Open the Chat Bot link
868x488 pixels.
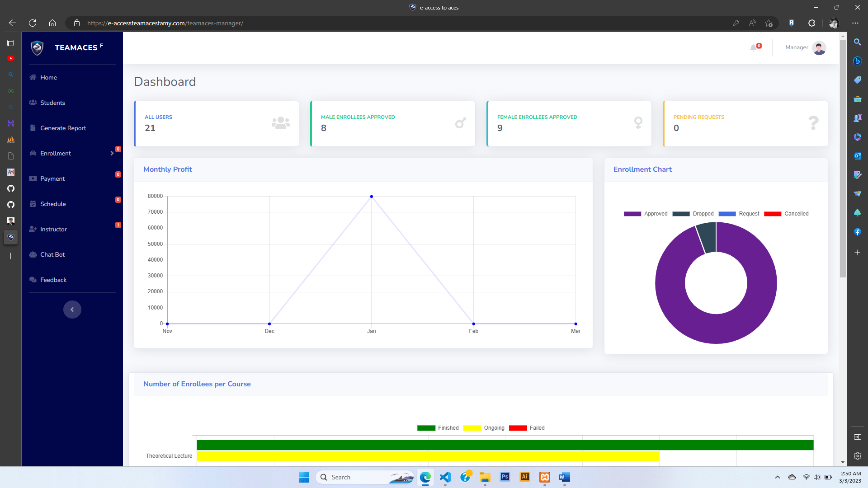(52, 255)
